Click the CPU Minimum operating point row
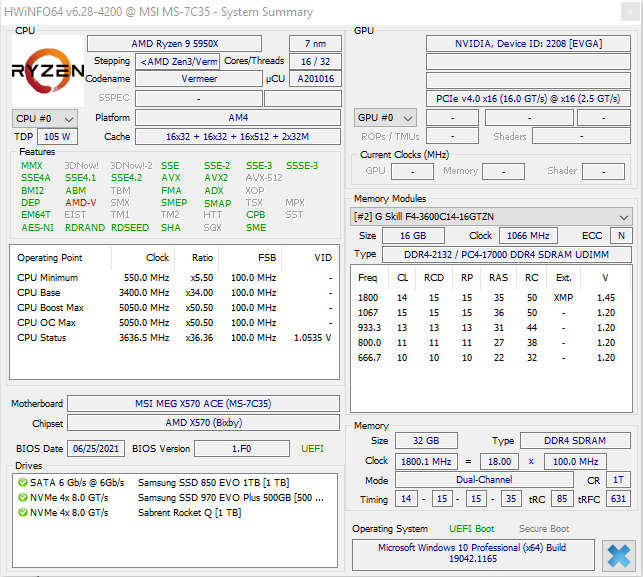 (x=174, y=278)
